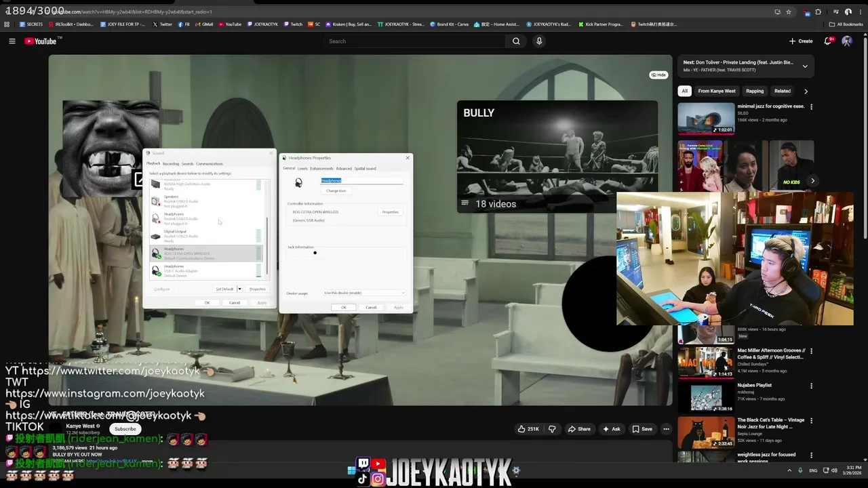The image size is (868, 488).
Task: Select Headphones ROG CETRA OPEN WIRELESS device
Action: [x=207, y=253]
